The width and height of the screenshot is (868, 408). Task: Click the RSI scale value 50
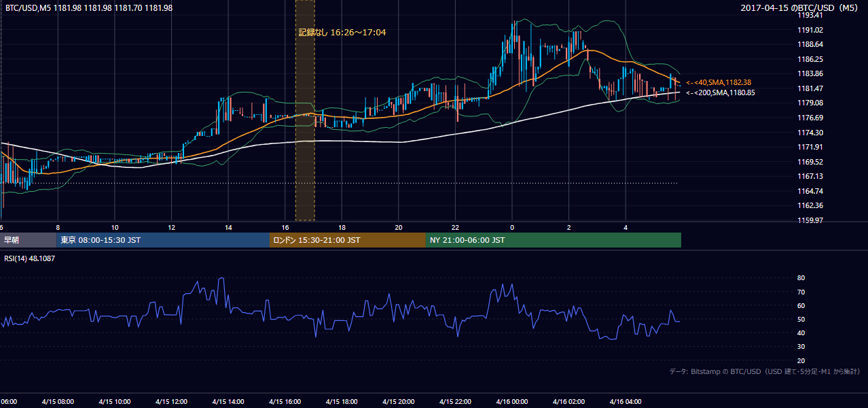coord(801,319)
